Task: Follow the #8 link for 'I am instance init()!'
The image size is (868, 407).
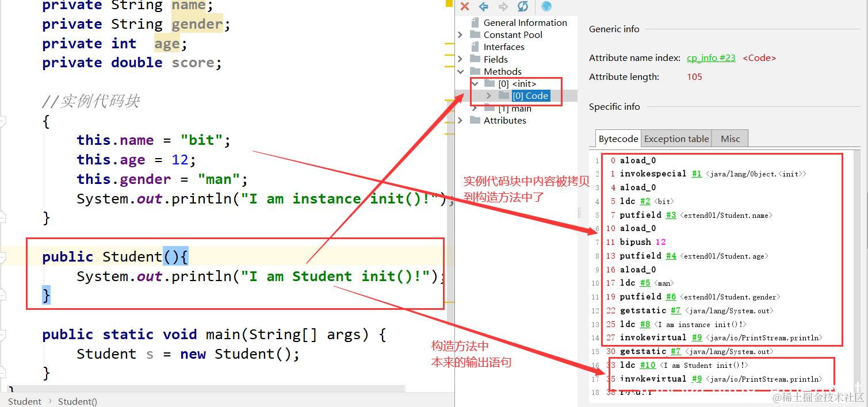Action: (x=645, y=324)
